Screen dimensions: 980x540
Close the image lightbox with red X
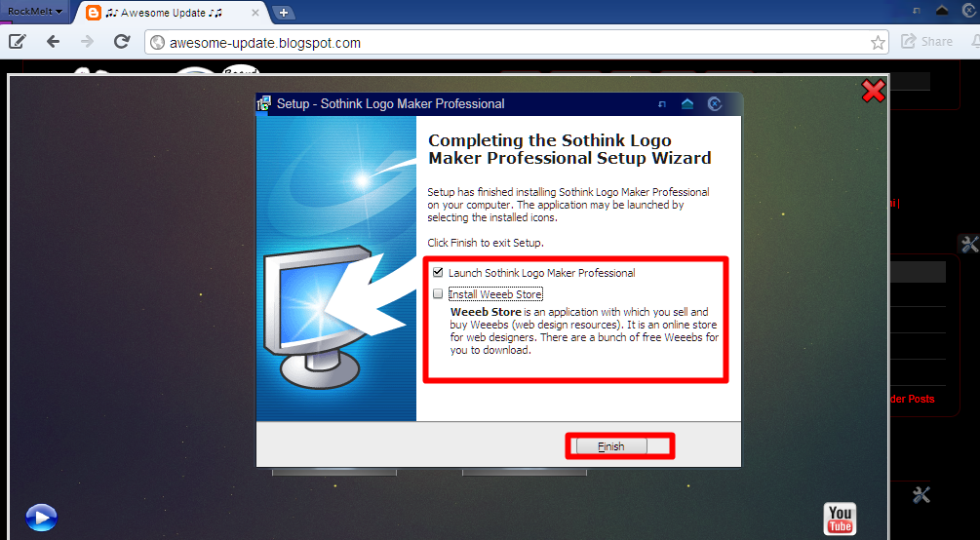tap(873, 91)
